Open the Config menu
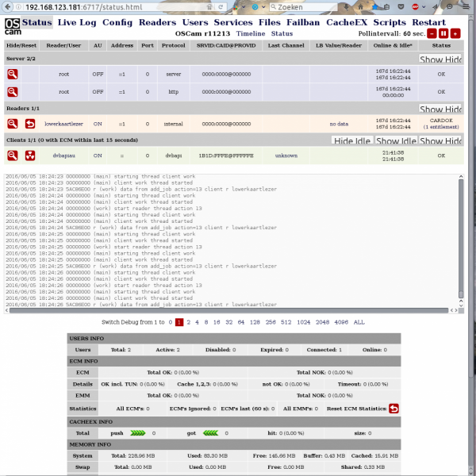 tap(117, 22)
